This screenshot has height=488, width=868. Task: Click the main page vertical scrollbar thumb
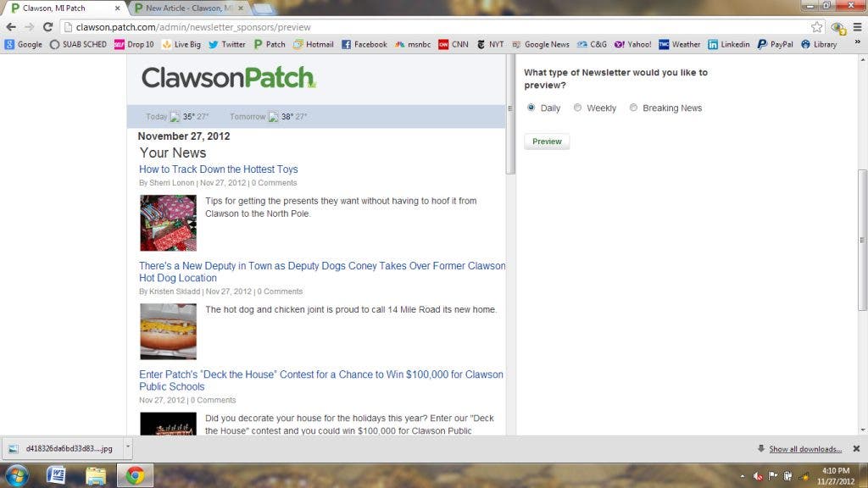pos(862,240)
